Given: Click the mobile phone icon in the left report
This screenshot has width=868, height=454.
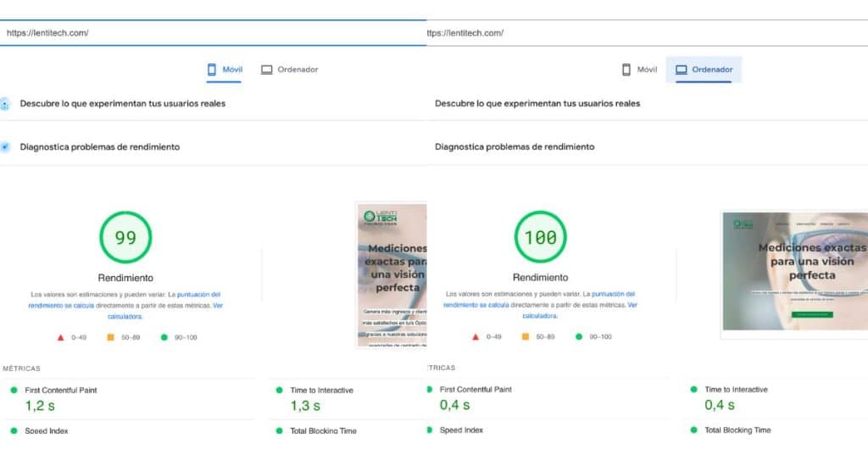Looking at the screenshot, I should point(212,69).
